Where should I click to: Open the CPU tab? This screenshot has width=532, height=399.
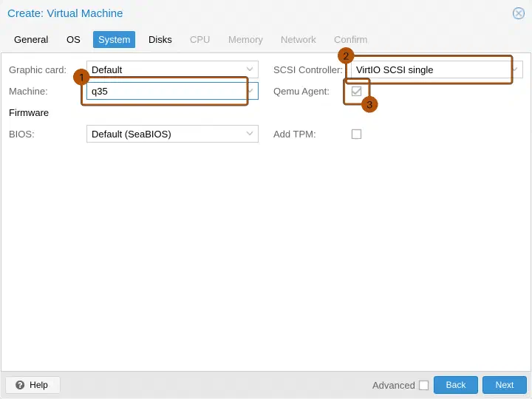click(x=199, y=40)
